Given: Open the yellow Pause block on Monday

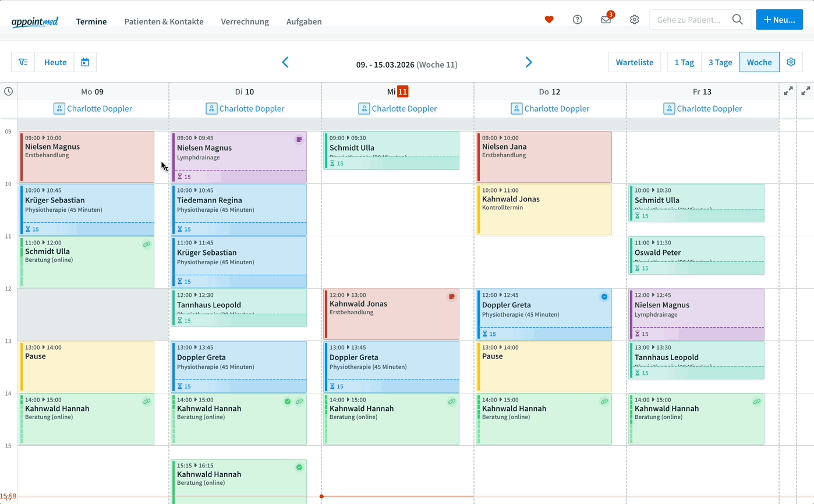Looking at the screenshot, I should [86, 367].
